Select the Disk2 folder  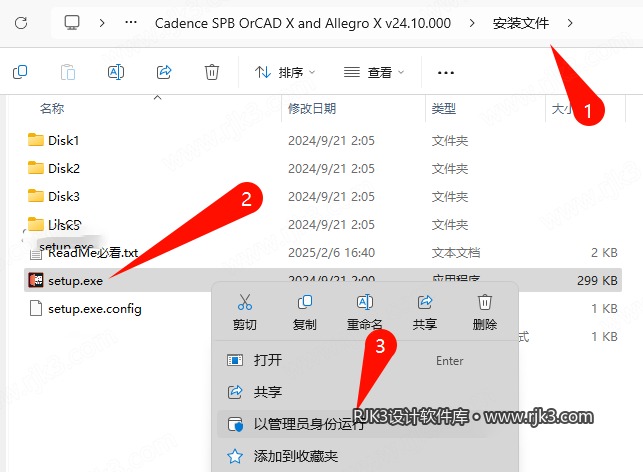click(64, 169)
